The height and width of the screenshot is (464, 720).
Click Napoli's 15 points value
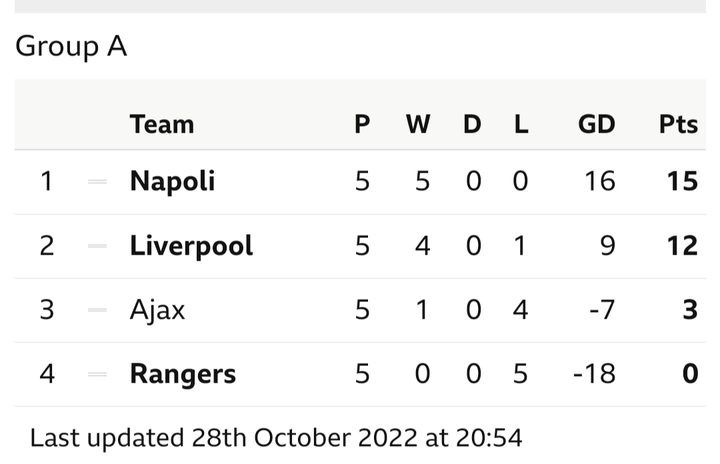pyautogui.click(x=682, y=181)
